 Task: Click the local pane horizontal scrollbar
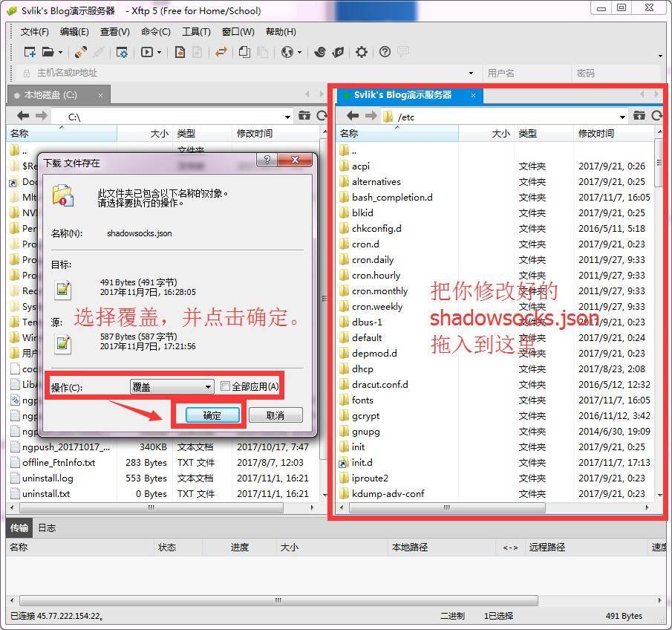(151, 507)
